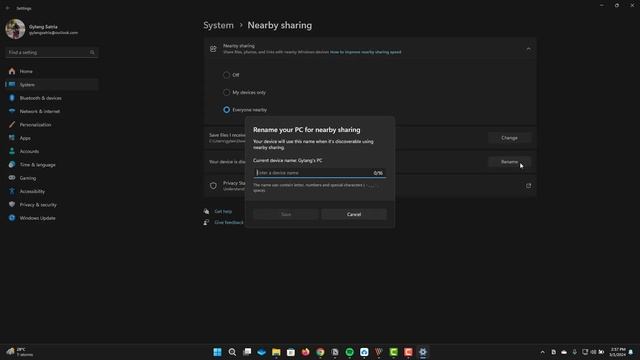
Task: Cancel the rename PC dialog
Action: click(354, 214)
